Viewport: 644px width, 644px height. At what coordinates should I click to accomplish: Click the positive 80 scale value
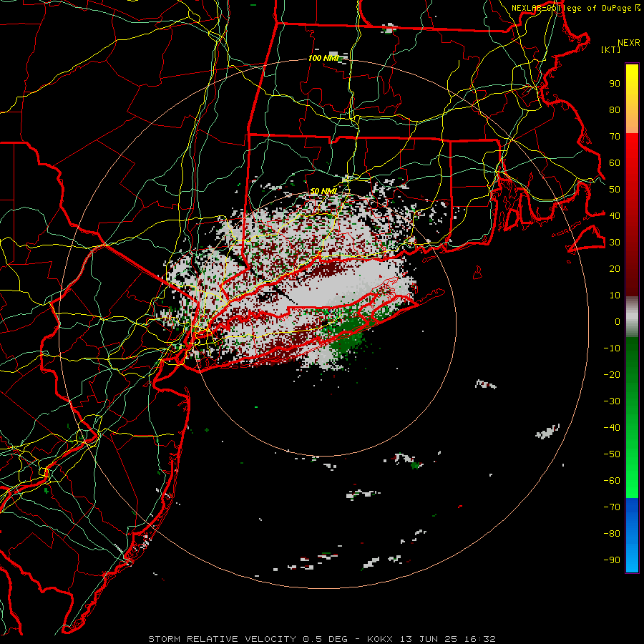[615, 110]
